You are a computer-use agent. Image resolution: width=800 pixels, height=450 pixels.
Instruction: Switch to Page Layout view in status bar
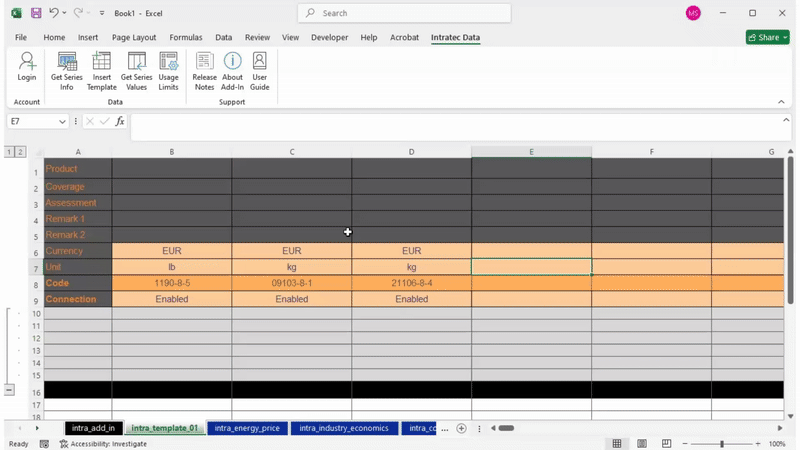point(642,444)
